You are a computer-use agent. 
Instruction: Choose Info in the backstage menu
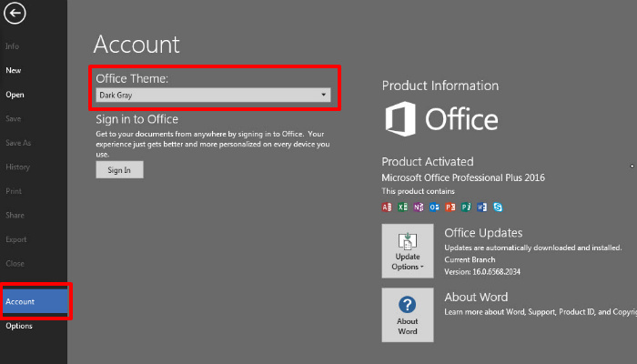[13, 46]
